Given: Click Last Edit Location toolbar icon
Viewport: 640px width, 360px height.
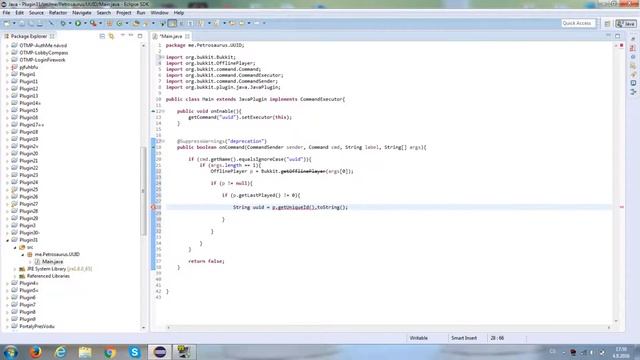Looking at the screenshot, I should (232, 23).
